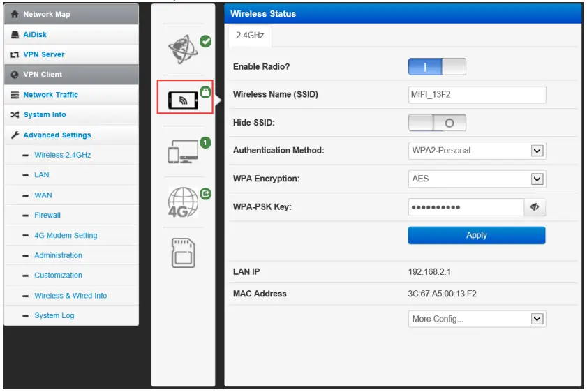Open System Info menu item
This screenshot has width=587, height=392.
tap(71, 114)
